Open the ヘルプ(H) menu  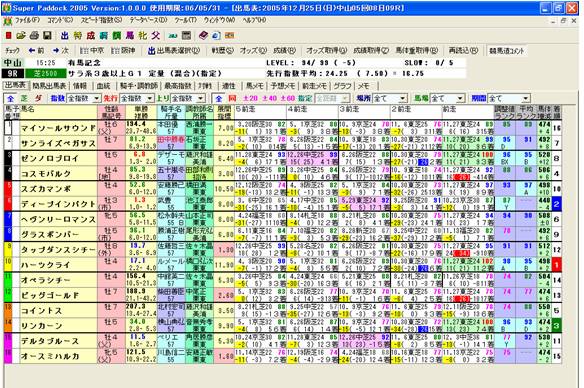click(254, 20)
